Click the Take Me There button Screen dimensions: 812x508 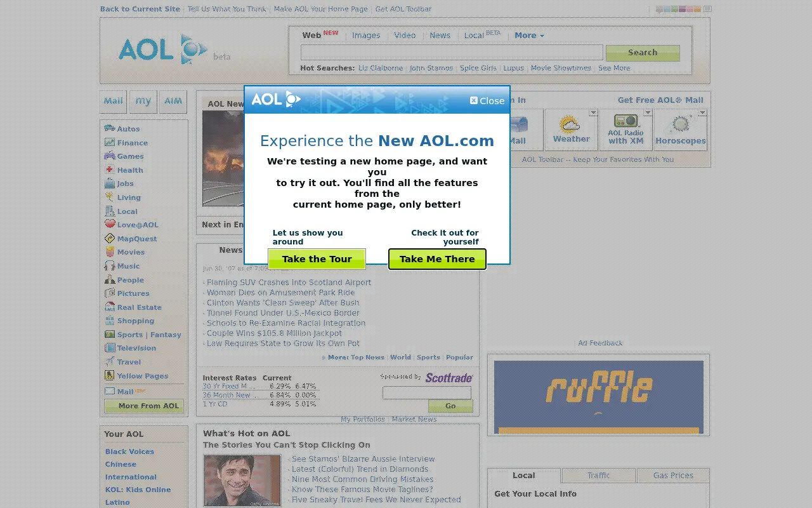(x=437, y=259)
